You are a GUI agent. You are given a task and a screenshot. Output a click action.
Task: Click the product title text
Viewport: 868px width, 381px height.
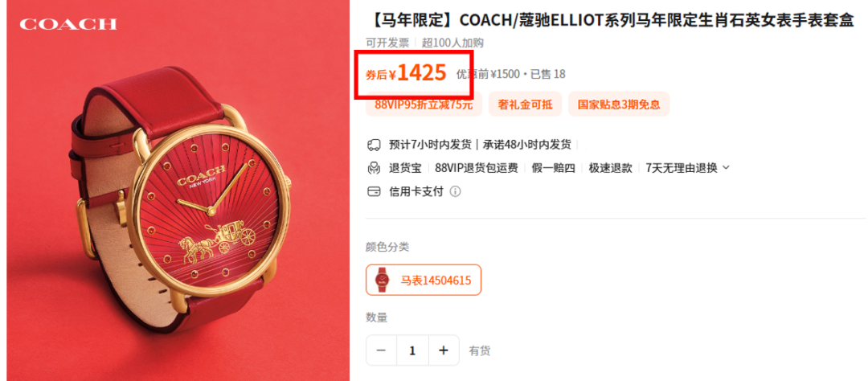[x=611, y=21]
